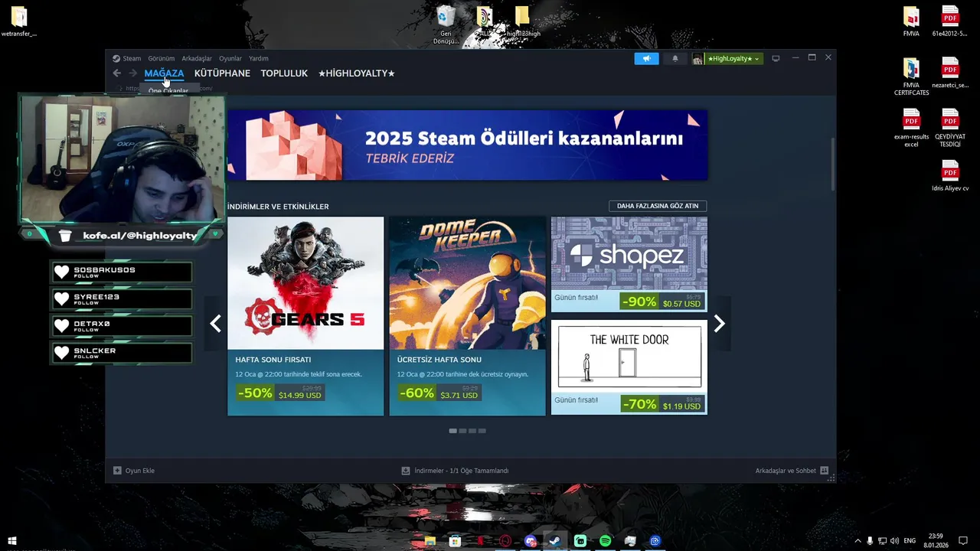Click the microphone tray icon

click(x=870, y=541)
